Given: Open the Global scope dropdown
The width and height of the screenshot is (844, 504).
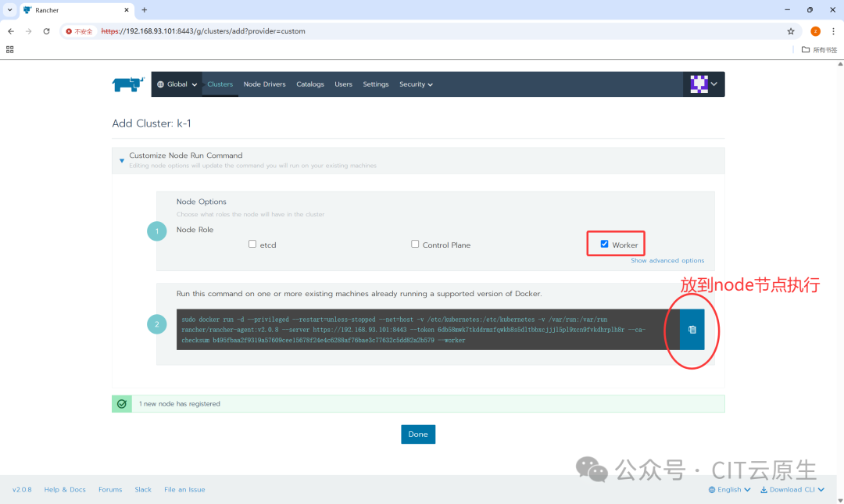Looking at the screenshot, I should point(177,84).
